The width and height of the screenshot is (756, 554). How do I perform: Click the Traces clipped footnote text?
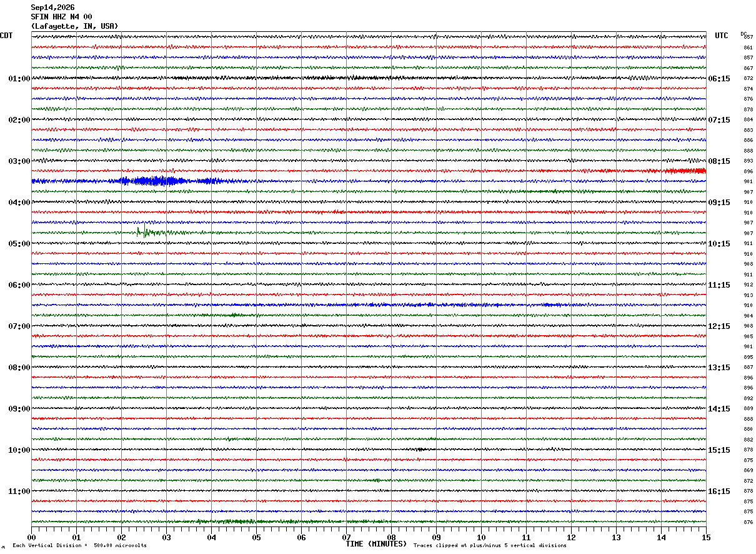tap(490, 546)
